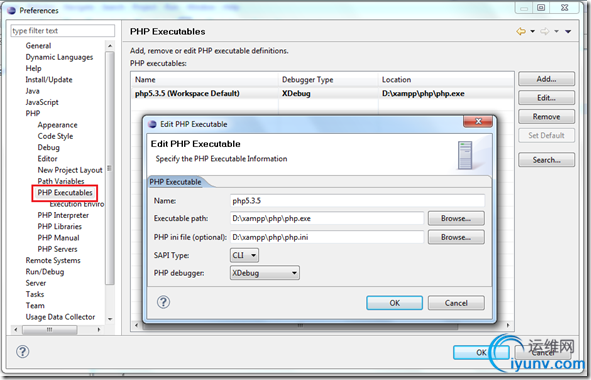Click the tree's scroll up arrow
Screen dimensions: 591x380
110,46
